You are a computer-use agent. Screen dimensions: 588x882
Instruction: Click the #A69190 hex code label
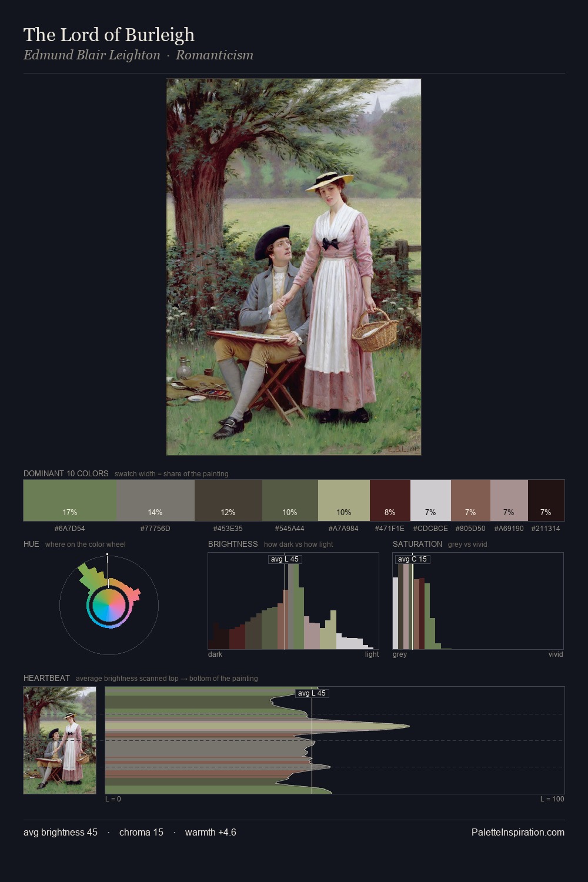509,529
